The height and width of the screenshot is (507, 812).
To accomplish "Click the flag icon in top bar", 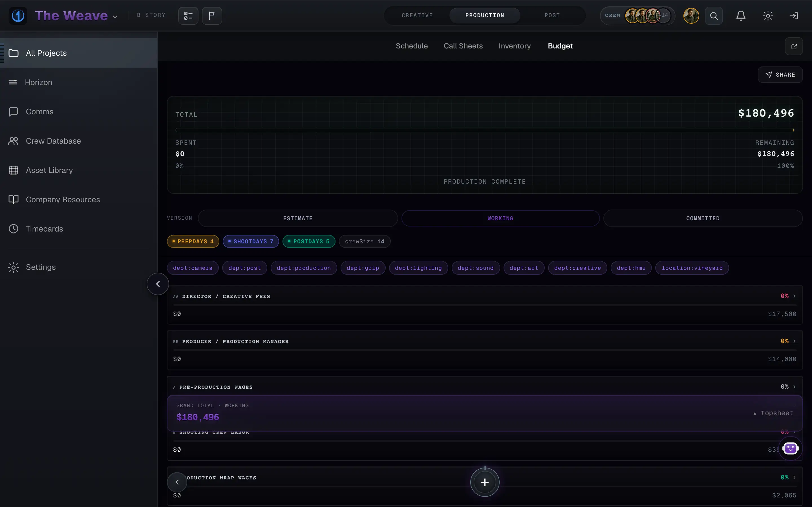I will 212,16.
